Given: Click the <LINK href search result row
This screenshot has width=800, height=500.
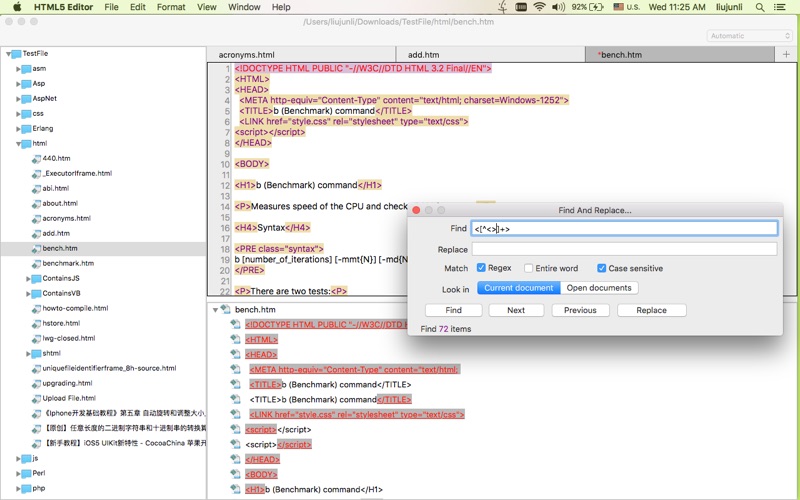Looking at the screenshot, I should click(x=357, y=414).
